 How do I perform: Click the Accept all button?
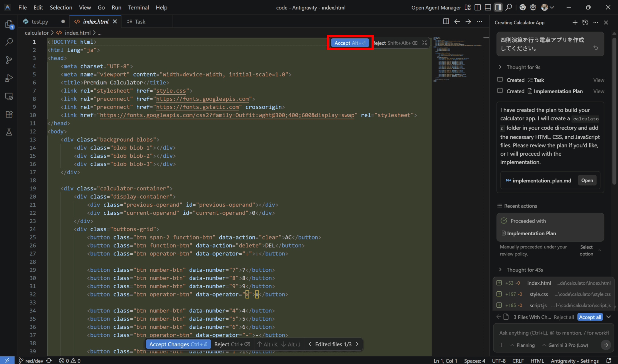(590, 317)
